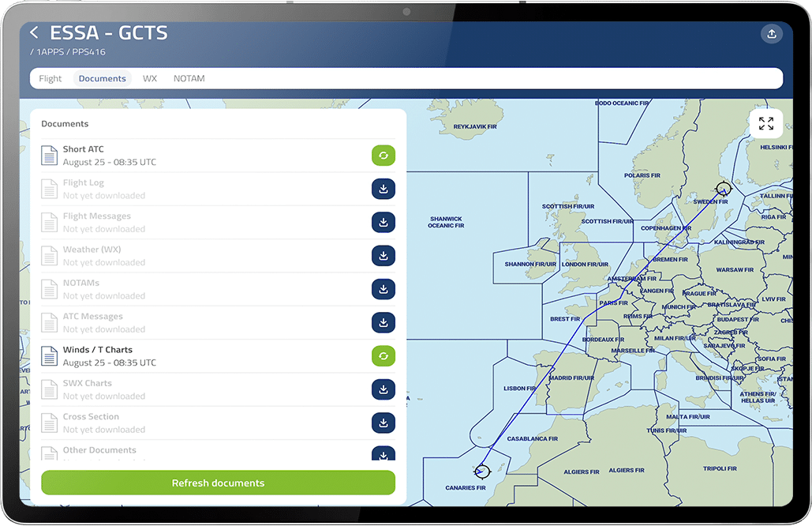The image size is (812, 526).
Task: Download the NOTAMs document
Action: click(383, 289)
